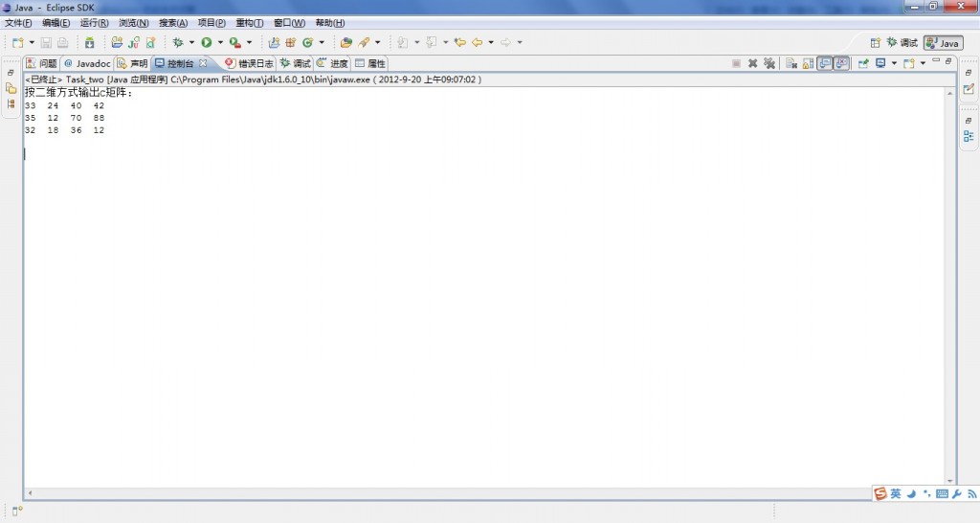Click the yellow Back arrow icon

coord(478,42)
